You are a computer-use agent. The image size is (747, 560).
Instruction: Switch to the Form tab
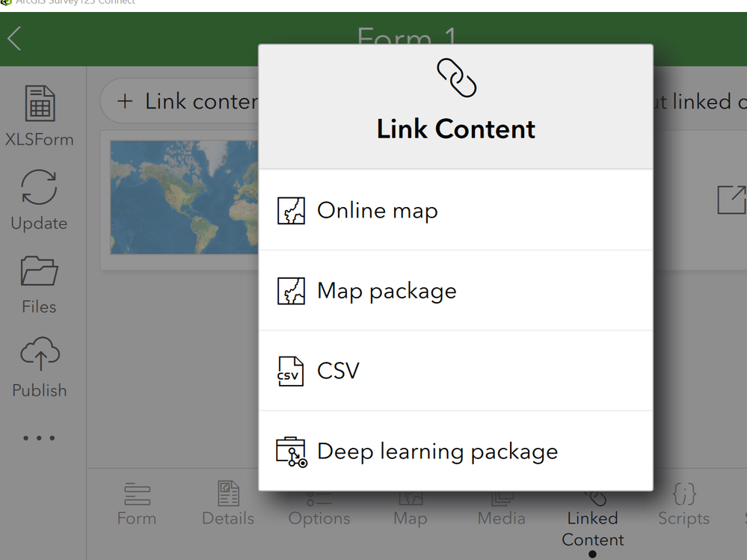tap(137, 504)
